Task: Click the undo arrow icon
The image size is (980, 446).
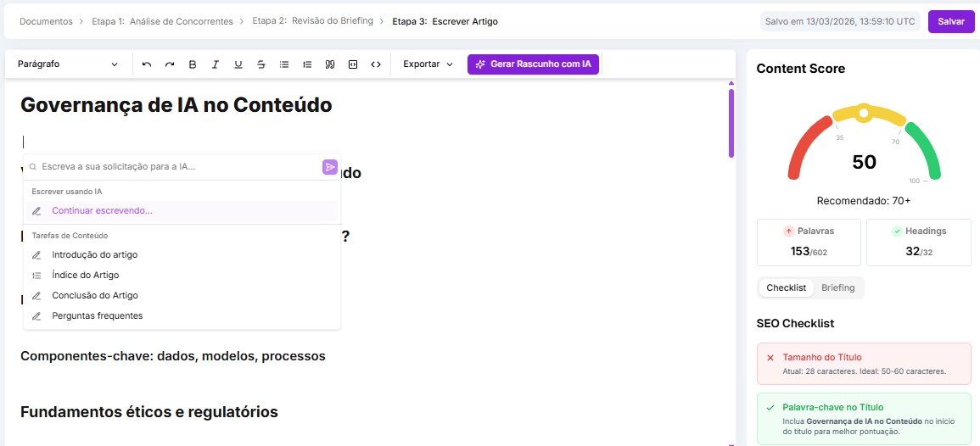Action: tap(147, 64)
